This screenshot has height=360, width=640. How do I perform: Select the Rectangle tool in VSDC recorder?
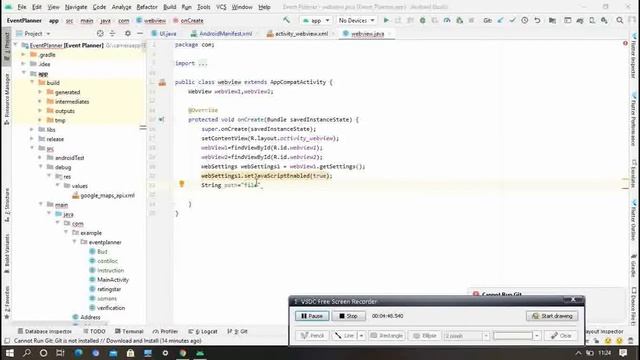point(386,336)
